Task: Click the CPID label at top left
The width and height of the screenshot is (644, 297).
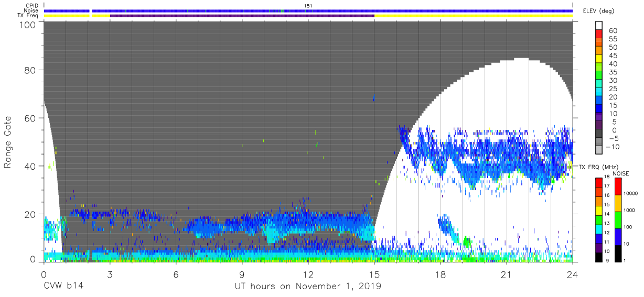Action: click(31, 6)
